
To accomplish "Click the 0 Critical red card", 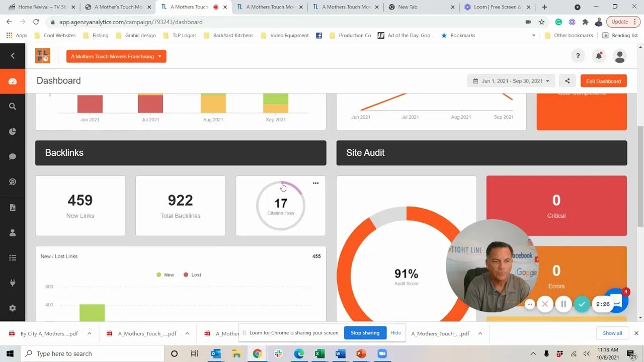I will pos(556,206).
